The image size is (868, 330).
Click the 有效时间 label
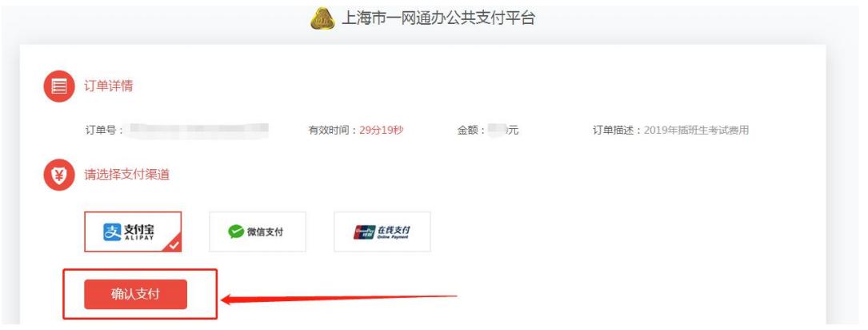pyautogui.click(x=330, y=131)
